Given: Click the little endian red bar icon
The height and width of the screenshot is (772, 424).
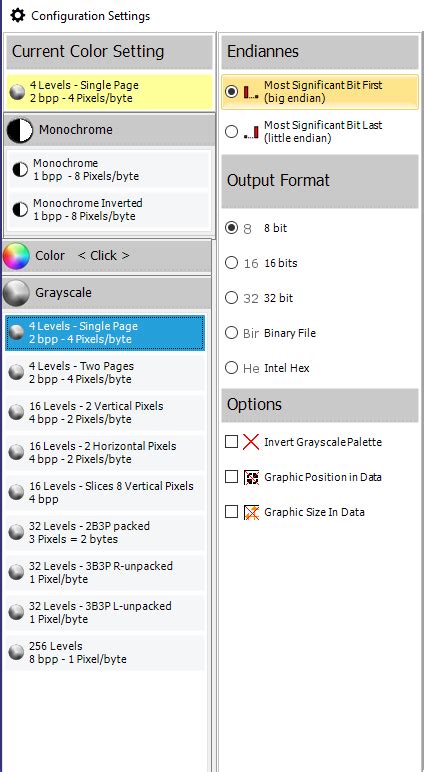Looking at the screenshot, I should point(251,132).
